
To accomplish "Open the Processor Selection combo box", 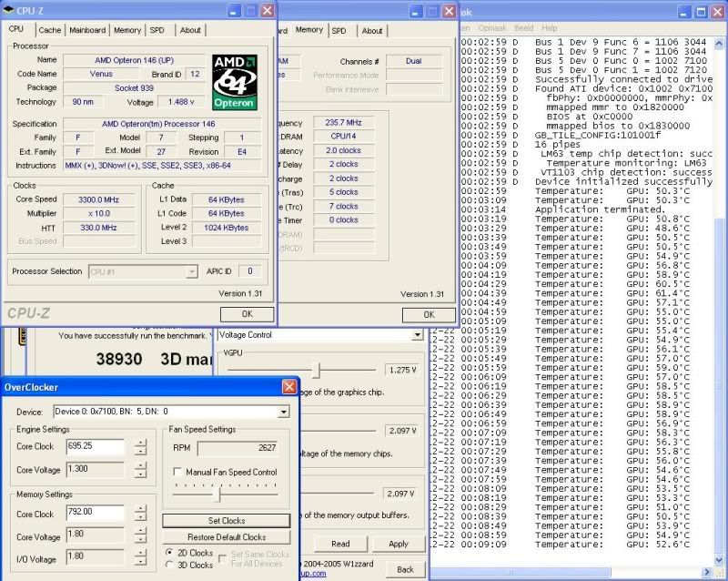I will pos(191,271).
